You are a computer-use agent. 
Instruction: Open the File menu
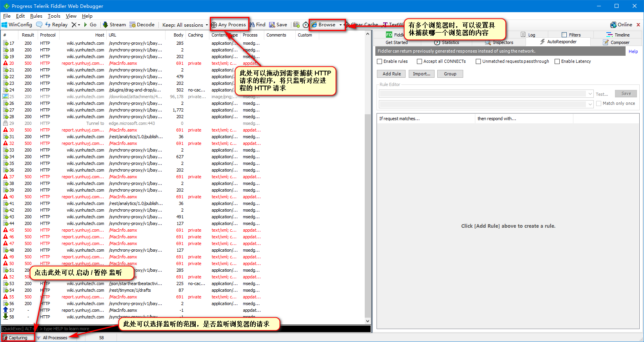(x=7, y=16)
